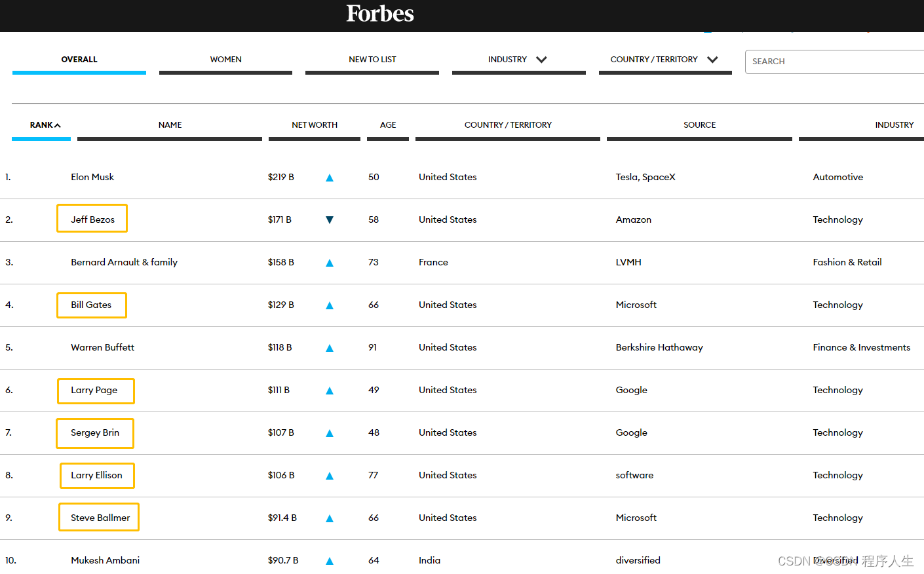Image resolution: width=924 pixels, height=574 pixels.
Task: Click the diversified source cell for Mukesh Ambani
Action: pos(638,560)
